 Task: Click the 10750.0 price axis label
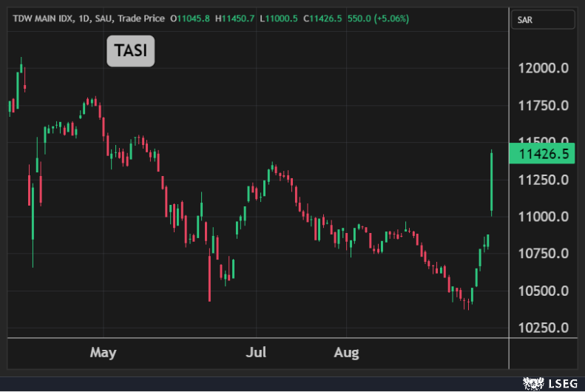coord(544,254)
